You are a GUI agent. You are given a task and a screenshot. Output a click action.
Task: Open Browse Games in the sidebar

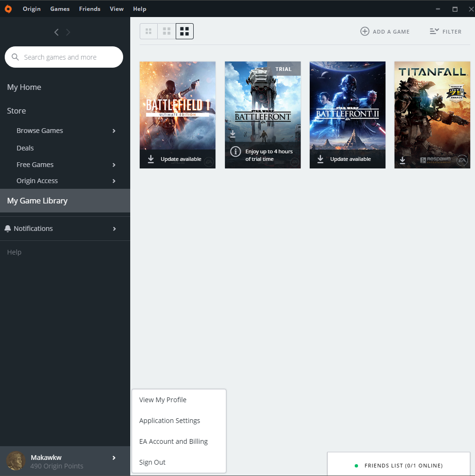point(40,131)
